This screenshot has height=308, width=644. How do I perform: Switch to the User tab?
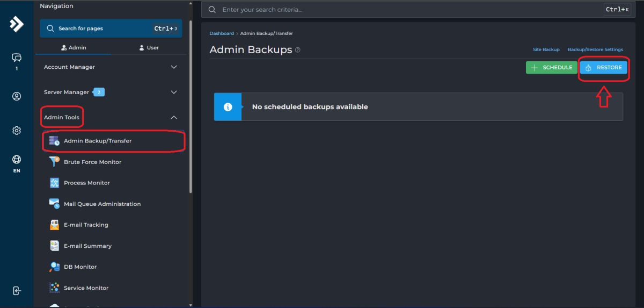[x=149, y=48]
